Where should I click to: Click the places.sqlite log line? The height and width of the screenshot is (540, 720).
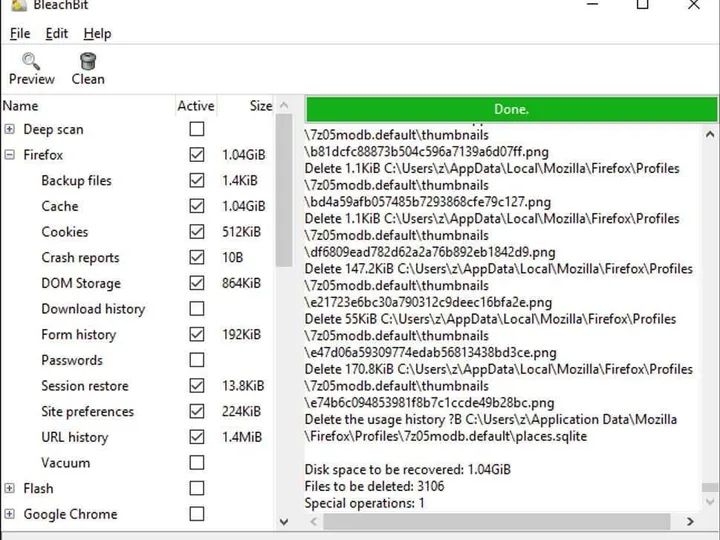[446, 436]
